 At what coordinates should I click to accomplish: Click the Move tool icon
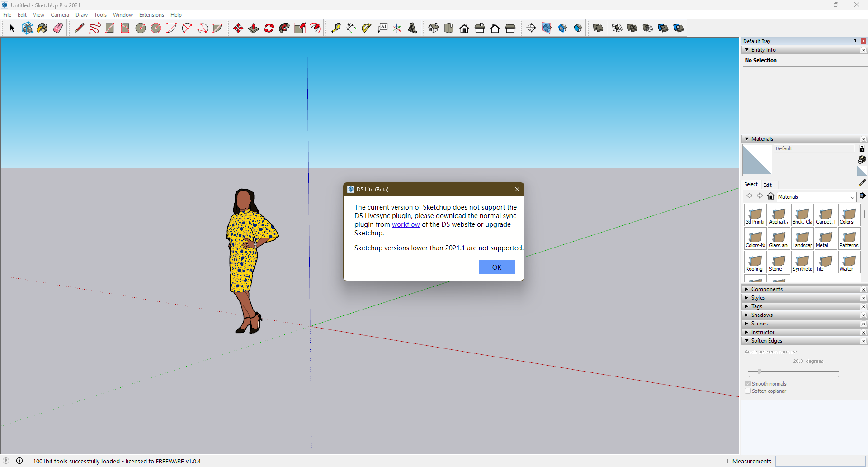[238, 28]
